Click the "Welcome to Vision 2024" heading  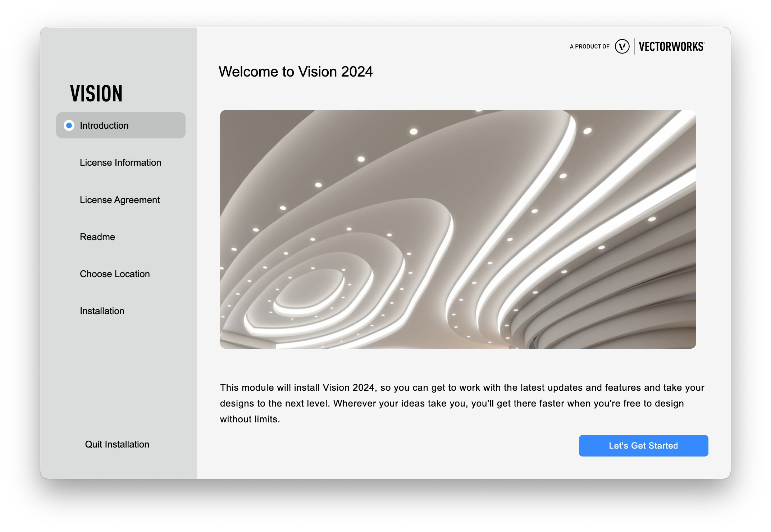click(x=296, y=72)
